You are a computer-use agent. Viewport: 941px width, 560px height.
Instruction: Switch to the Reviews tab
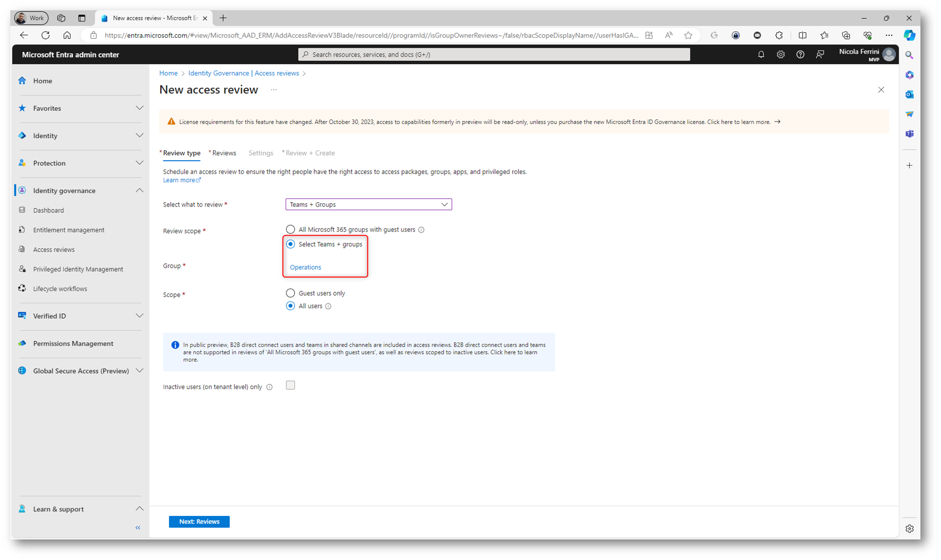click(223, 153)
